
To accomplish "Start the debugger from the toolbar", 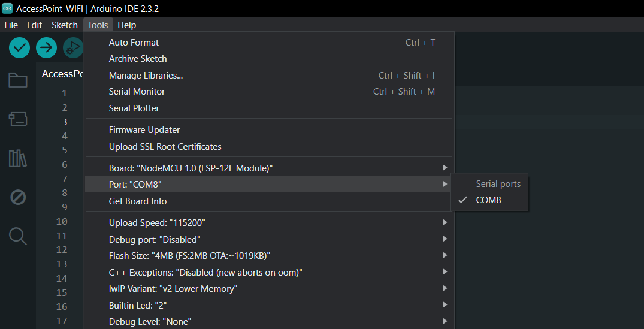I will [x=73, y=47].
